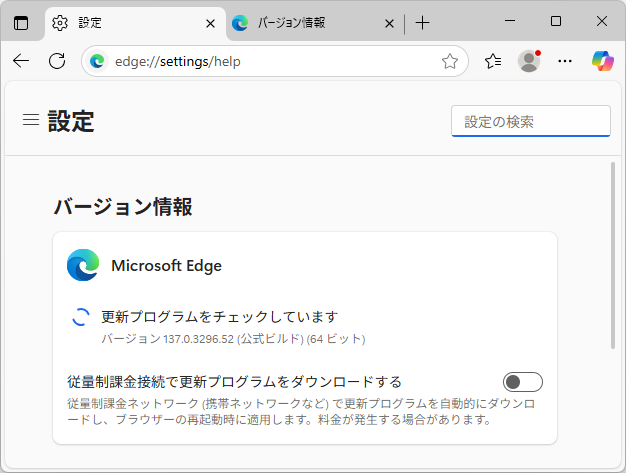Image resolution: width=626 pixels, height=473 pixels.
Task: Switch to the 設定 tab
Action: [135, 23]
